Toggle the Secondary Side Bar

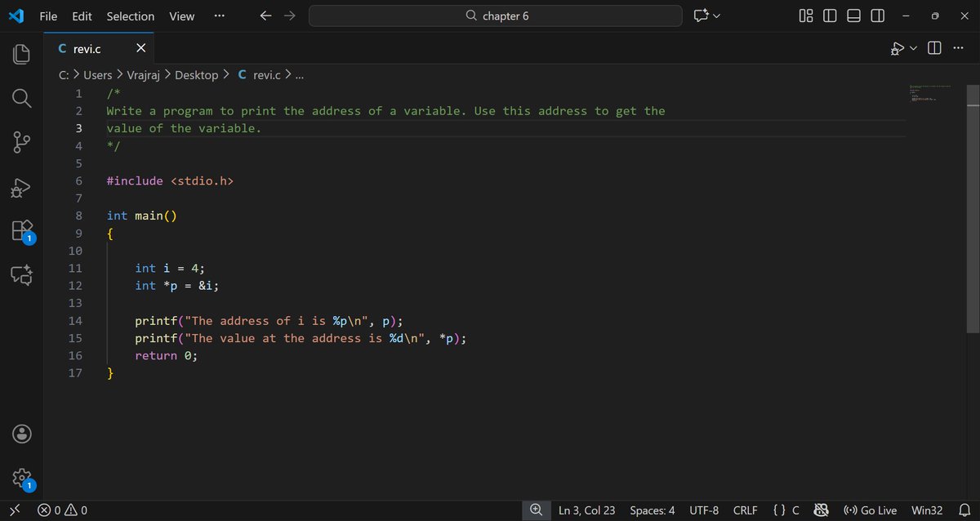876,16
